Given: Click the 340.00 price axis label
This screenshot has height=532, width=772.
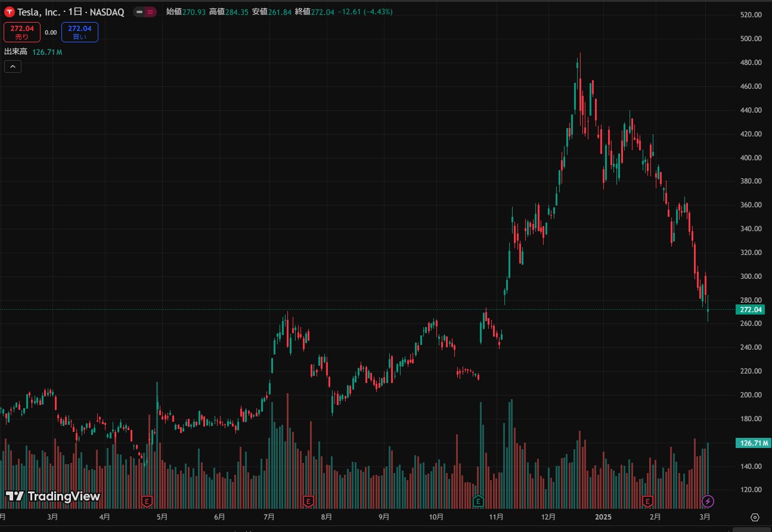Looking at the screenshot, I should tap(751, 229).
